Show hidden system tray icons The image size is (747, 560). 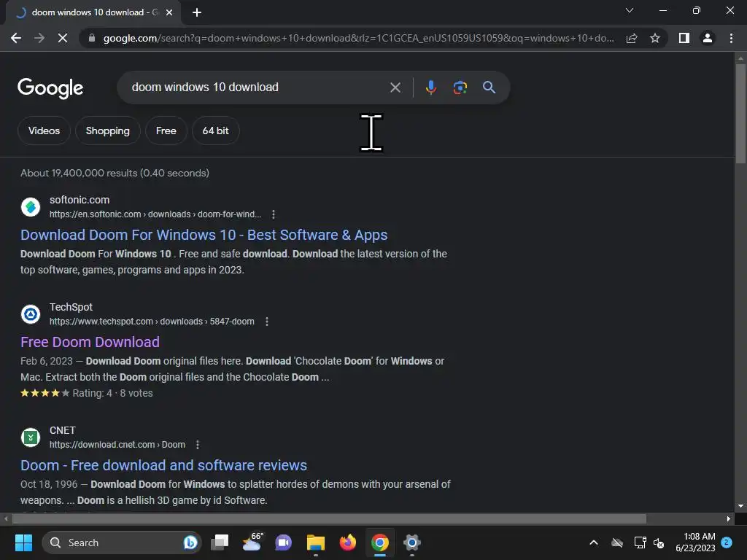594,542
